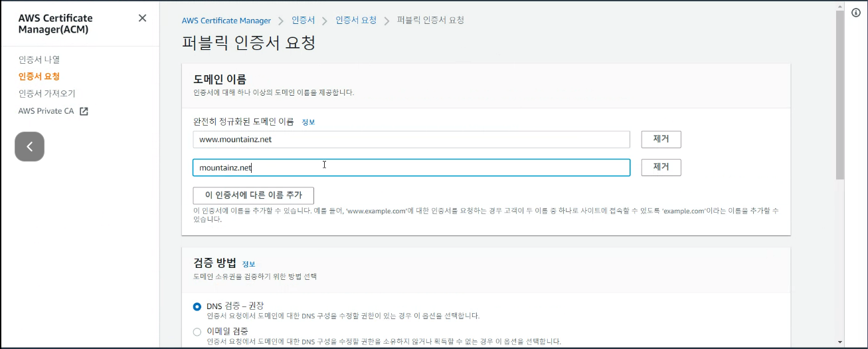
Task: Select 인증서 요청 in the sidebar
Action: click(39, 76)
